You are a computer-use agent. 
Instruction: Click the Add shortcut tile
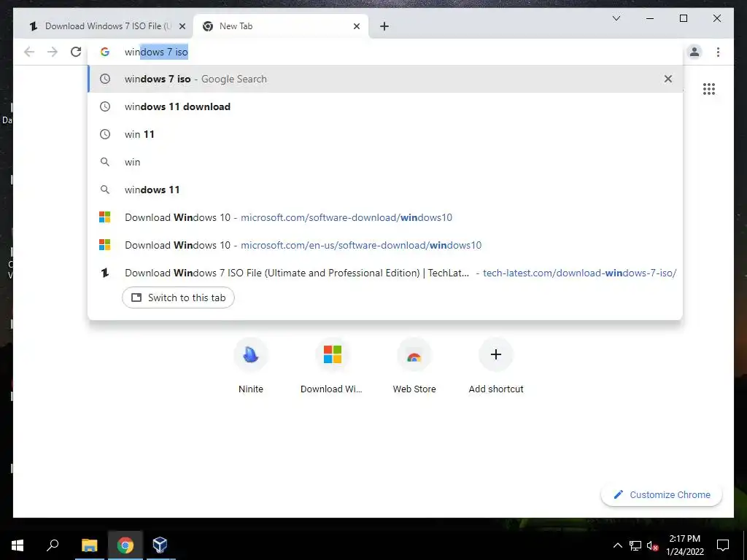pyautogui.click(x=496, y=366)
